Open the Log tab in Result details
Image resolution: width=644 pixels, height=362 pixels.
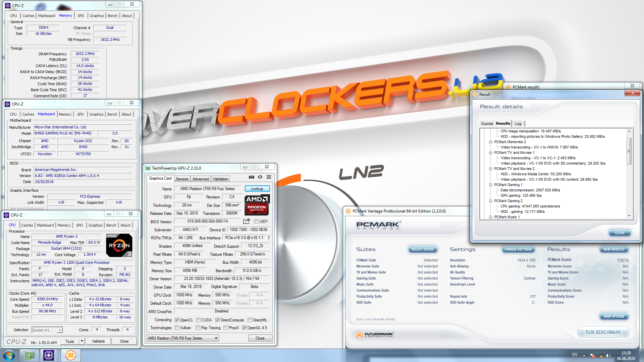coord(518,124)
